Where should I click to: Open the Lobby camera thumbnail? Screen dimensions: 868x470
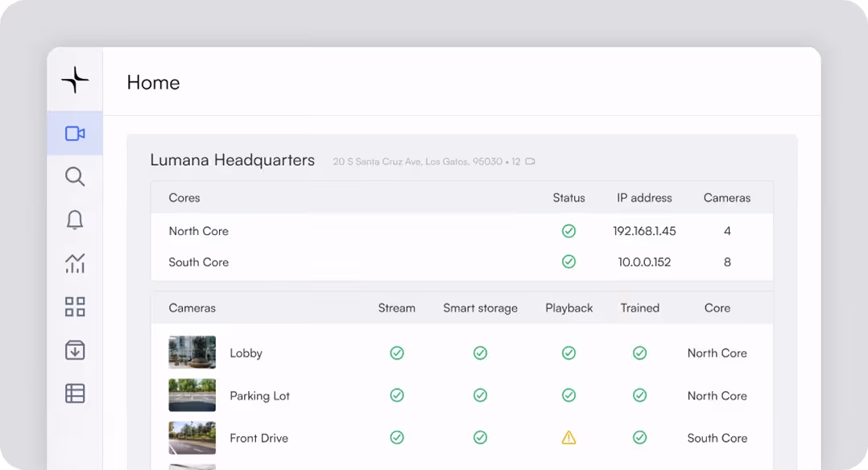tap(192, 352)
